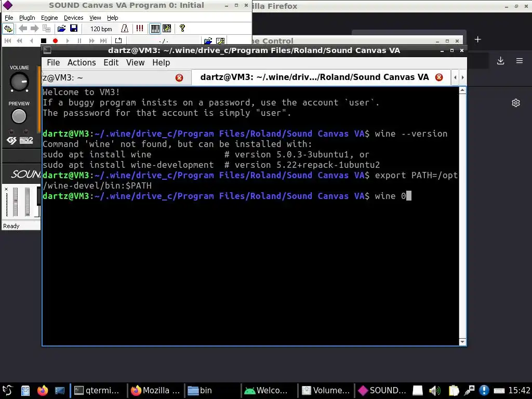Image resolution: width=532 pixels, height=399 pixels.
Task: Click the tab scroll right arrow in terminal
Action: 462,77
